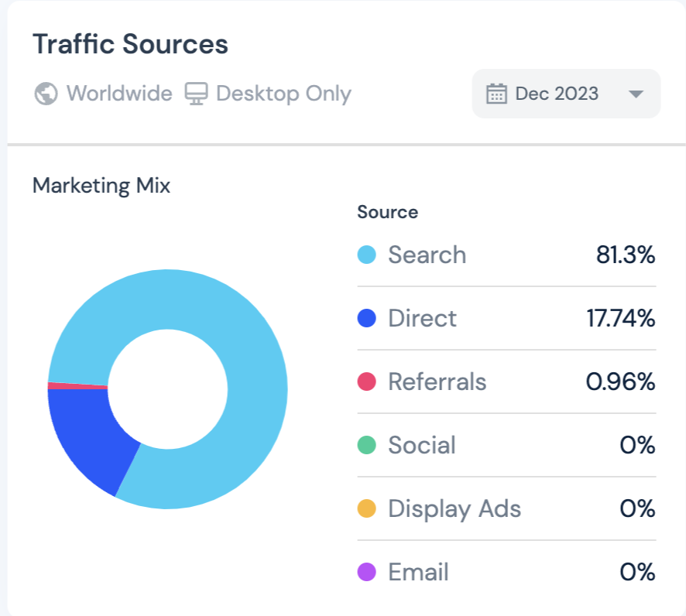Click the dark blue Direct legend dot
The height and width of the screenshot is (616, 686).
[x=367, y=318]
